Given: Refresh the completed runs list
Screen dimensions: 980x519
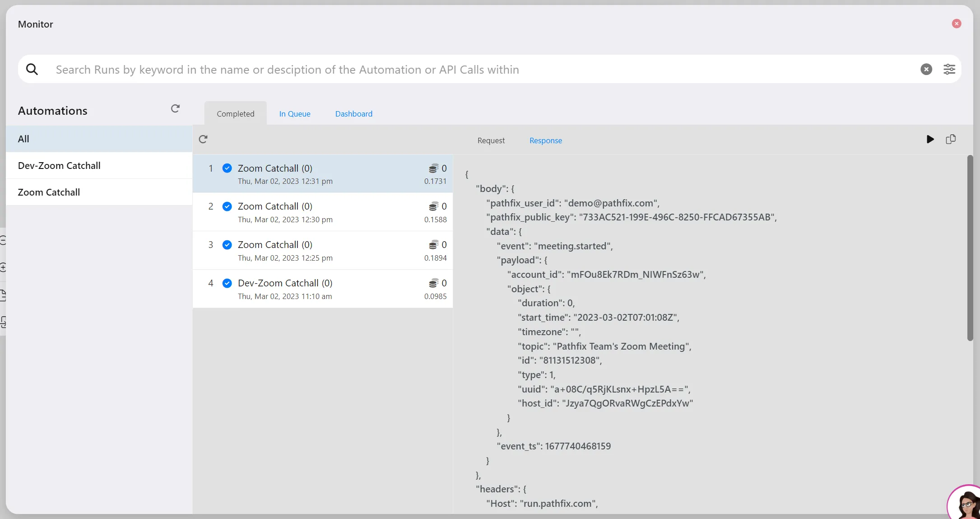Looking at the screenshot, I should (203, 139).
